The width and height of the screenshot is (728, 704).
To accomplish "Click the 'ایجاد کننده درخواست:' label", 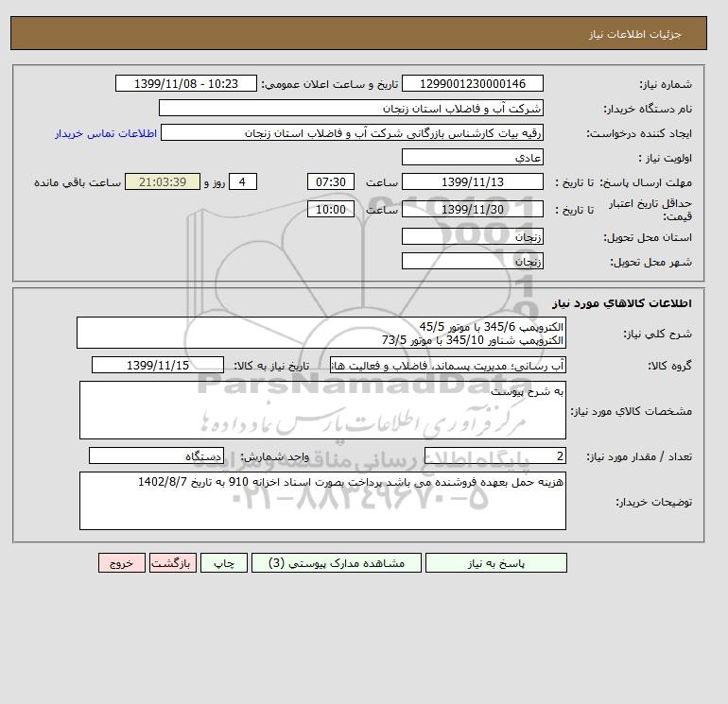I will point(639,133).
